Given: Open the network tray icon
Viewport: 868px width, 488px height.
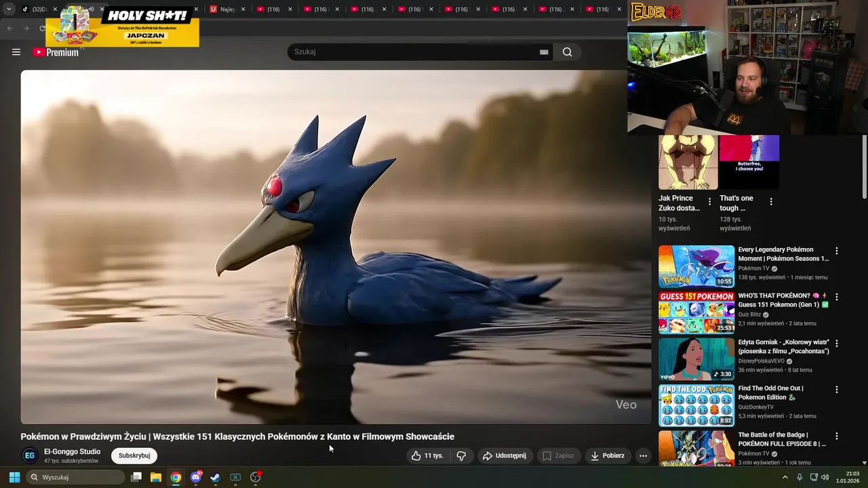Looking at the screenshot, I should (x=813, y=477).
